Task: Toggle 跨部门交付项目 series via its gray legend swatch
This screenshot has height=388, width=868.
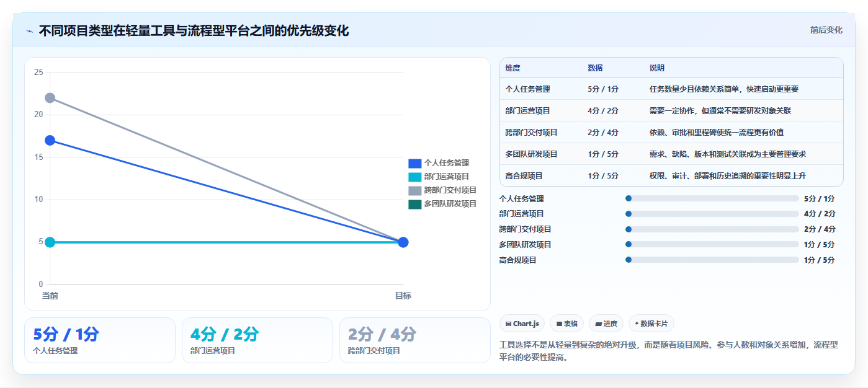Action: 414,190
